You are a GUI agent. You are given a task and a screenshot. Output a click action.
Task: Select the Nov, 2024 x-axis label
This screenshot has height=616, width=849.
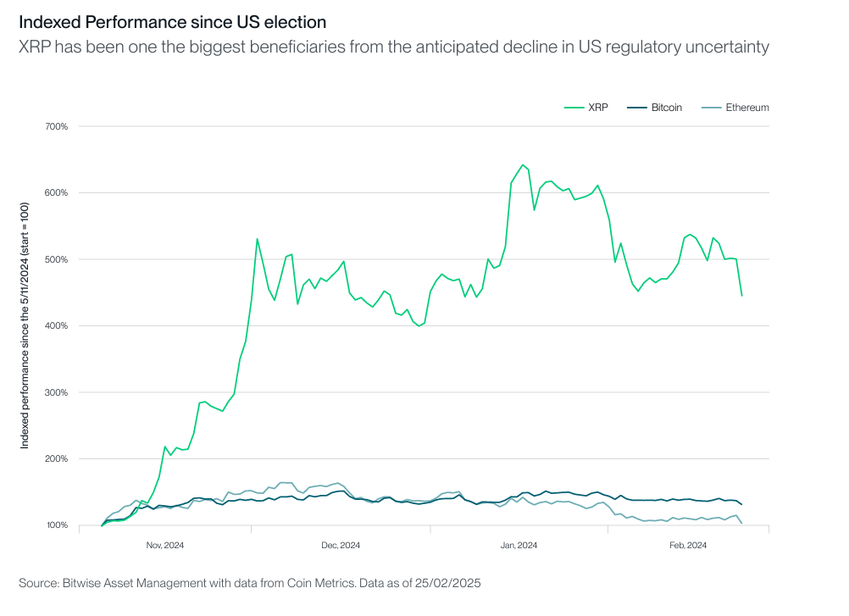click(164, 545)
